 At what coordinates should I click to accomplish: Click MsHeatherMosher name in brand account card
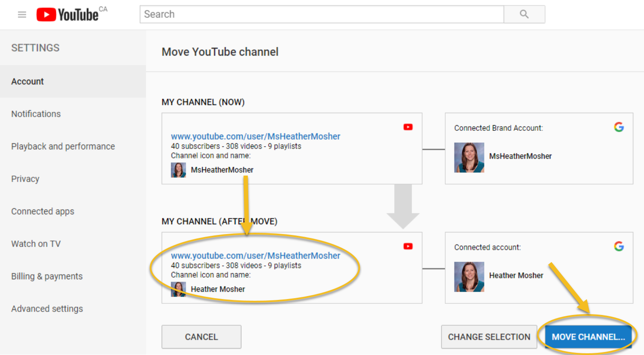521,156
